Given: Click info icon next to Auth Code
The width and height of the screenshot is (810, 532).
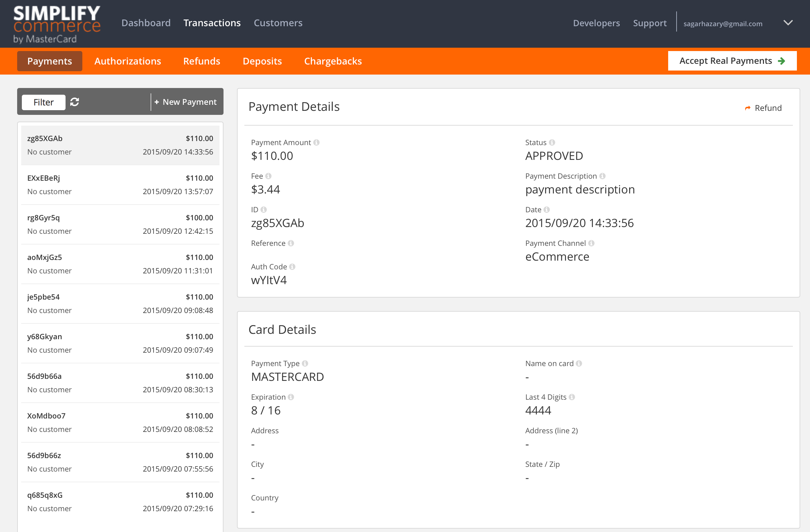Looking at the screenshot, I should coord(292,267).
